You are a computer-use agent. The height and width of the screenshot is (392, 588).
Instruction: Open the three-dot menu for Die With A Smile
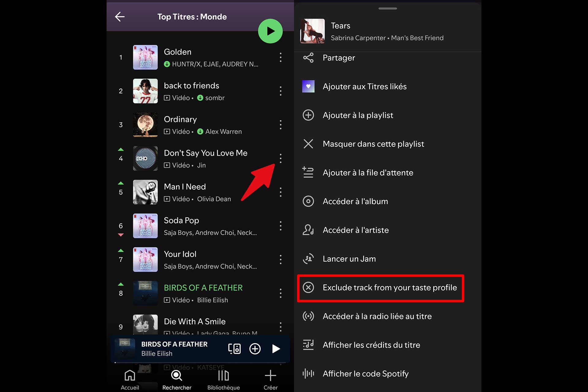[281, 327]
